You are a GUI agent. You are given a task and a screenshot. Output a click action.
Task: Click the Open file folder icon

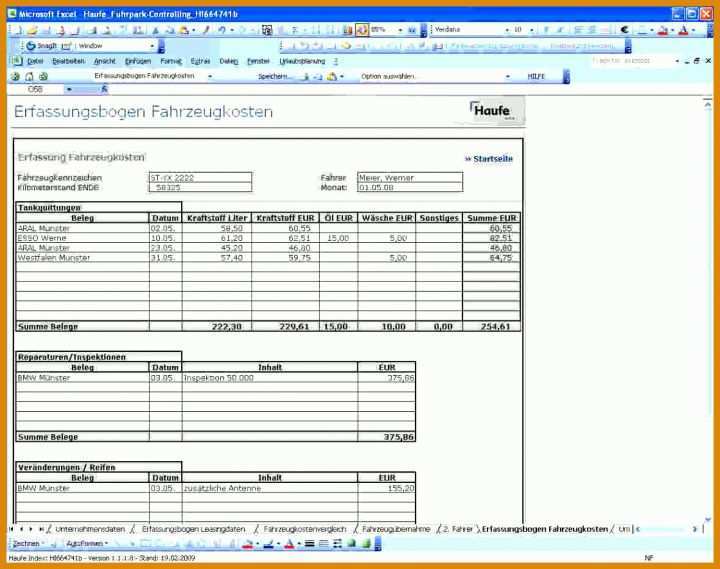point(32,31)
